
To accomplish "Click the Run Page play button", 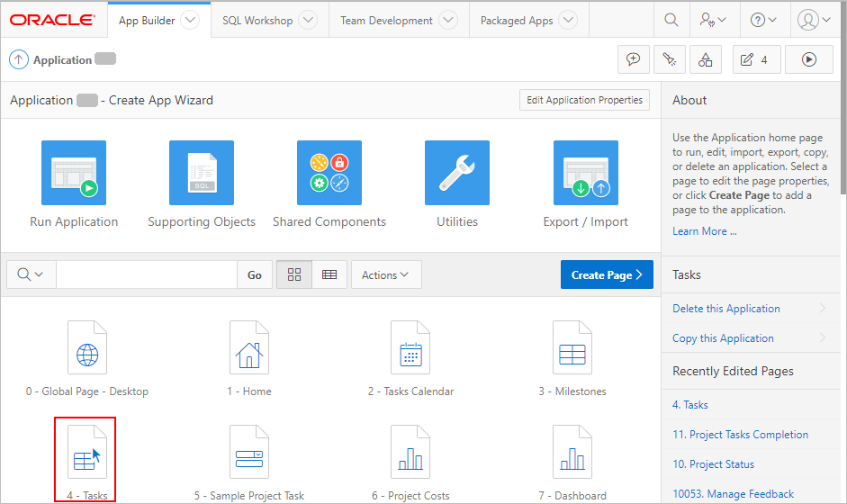I will tap(808, 59).
